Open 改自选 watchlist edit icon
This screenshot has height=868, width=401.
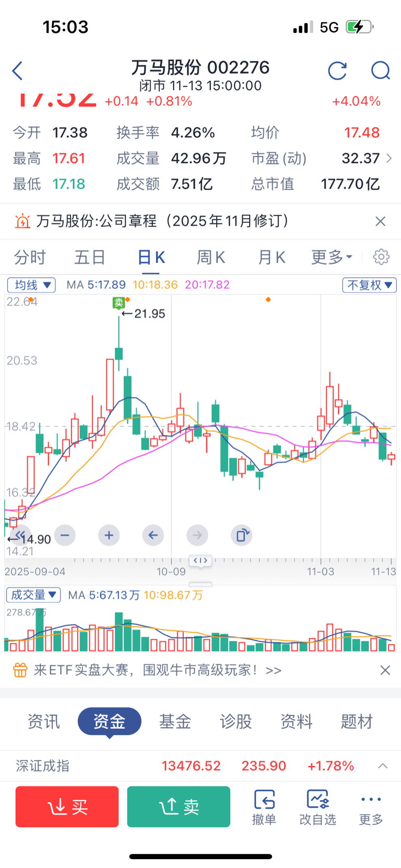[317, 807]
